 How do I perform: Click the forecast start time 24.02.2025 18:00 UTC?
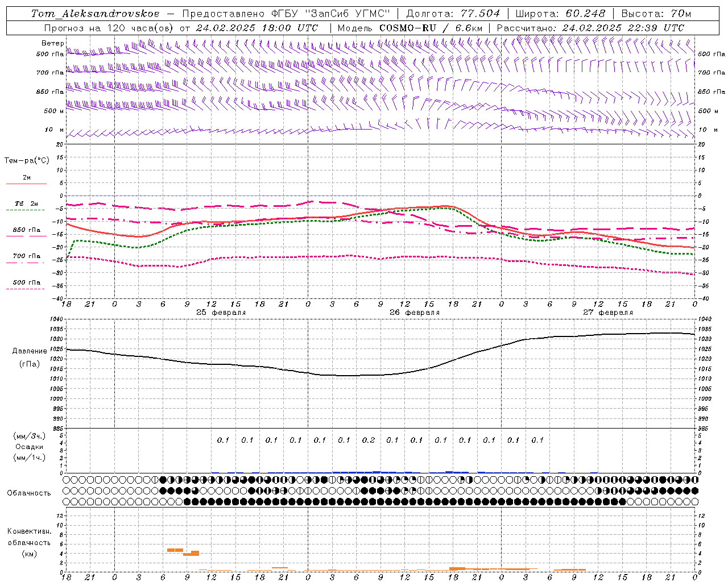point(258,28)
